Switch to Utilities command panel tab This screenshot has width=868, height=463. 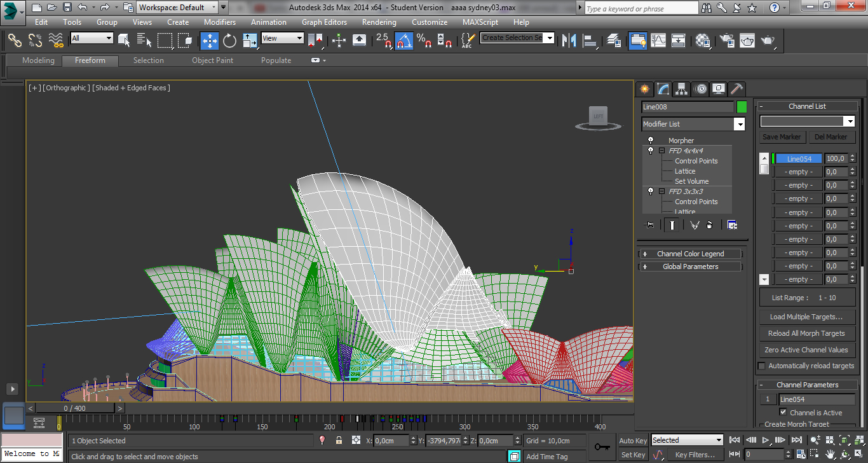[737, 89]
